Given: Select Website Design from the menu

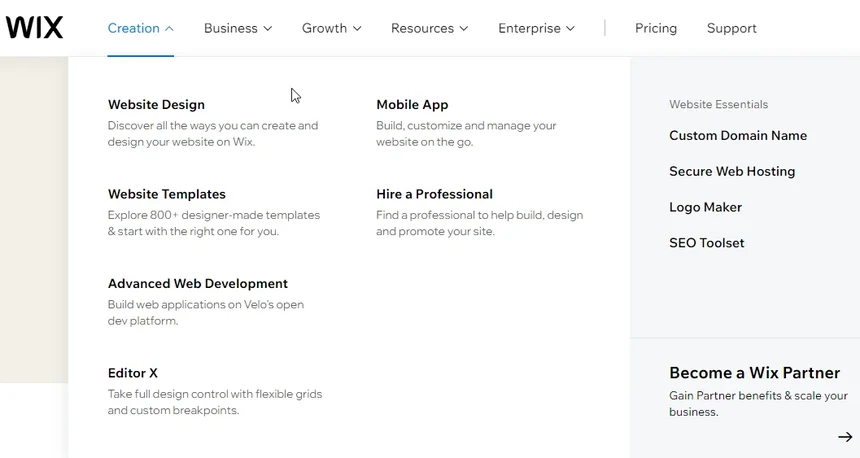Looking at the screenshot, I should coord(156,105).
